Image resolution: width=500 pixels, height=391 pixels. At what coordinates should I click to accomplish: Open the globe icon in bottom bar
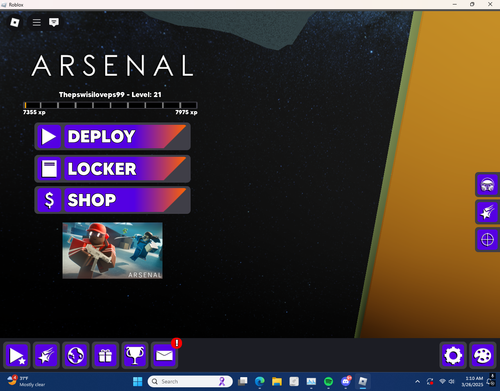click(76, 355)
